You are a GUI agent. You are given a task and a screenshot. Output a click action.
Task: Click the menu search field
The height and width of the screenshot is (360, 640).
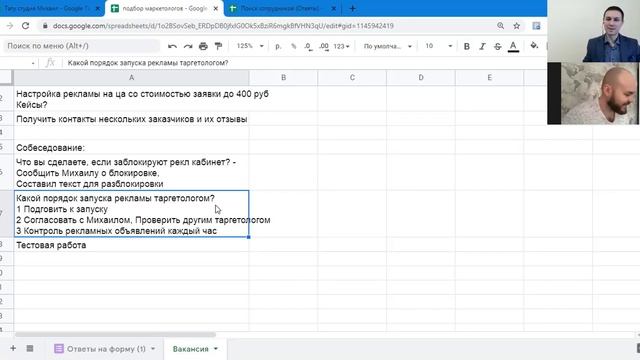coord(82,46)
